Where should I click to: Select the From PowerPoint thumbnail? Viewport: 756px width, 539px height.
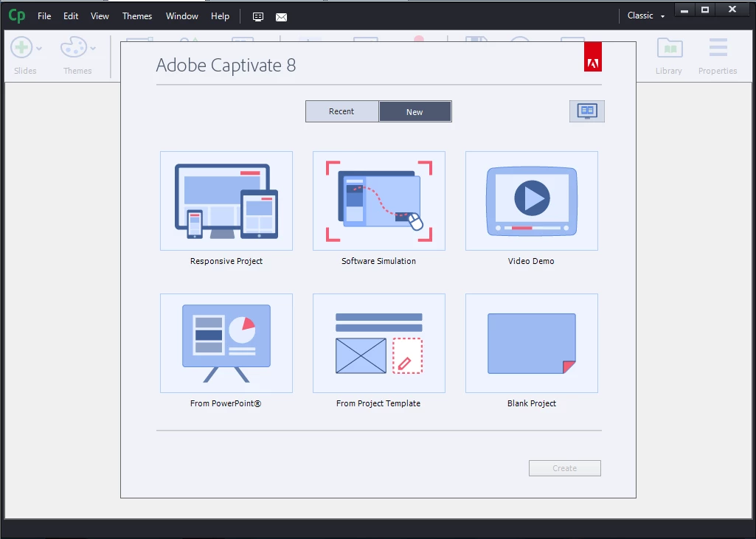pos(226,344)
